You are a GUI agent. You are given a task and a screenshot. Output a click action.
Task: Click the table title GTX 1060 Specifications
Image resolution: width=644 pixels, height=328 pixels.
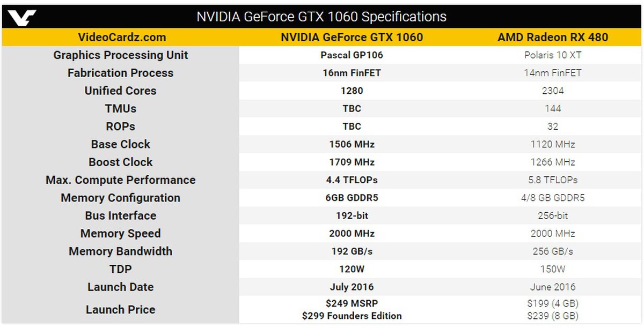click(321, 17)
